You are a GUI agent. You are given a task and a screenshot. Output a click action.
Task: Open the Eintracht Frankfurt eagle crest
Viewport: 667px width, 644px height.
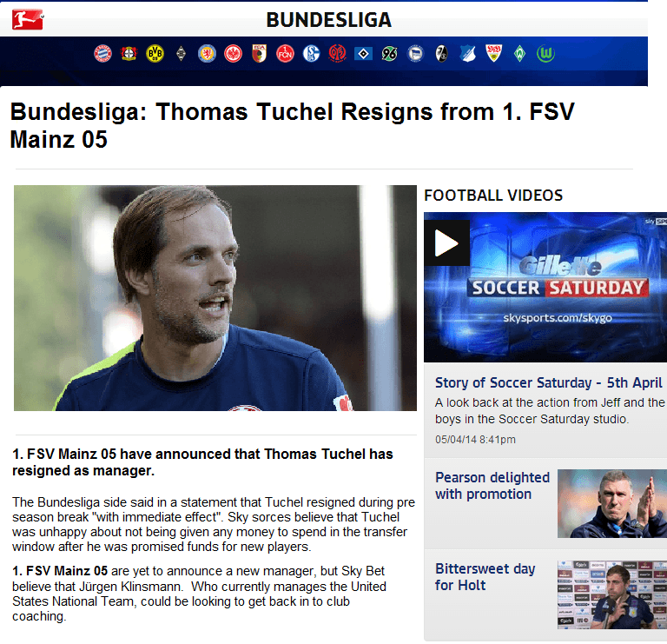[x=233, y=54]
